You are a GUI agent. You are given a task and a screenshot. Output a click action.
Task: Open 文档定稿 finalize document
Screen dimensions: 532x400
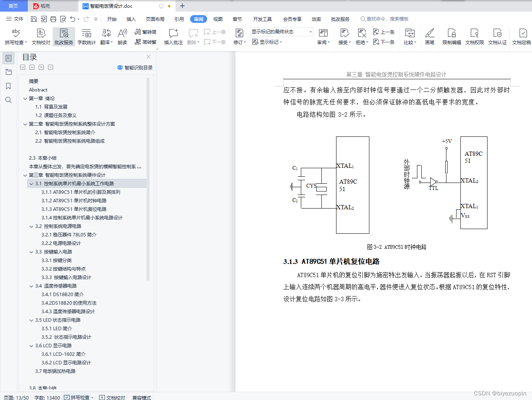point(522,37)
